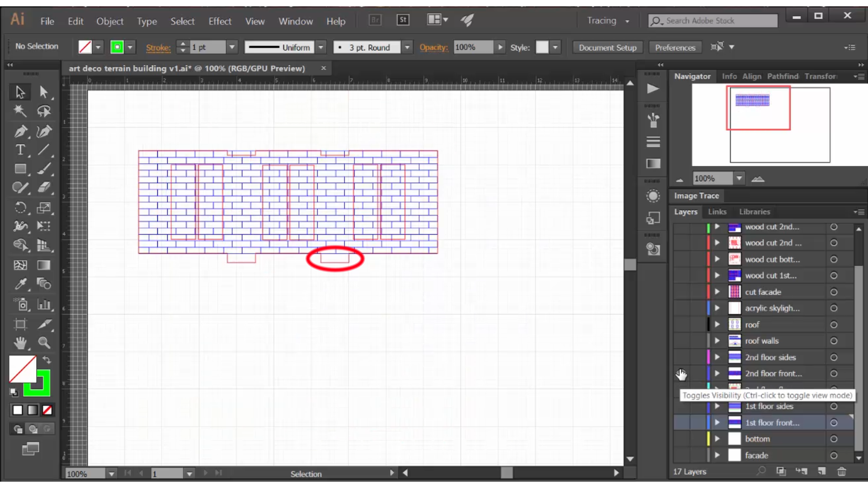Select the Scale tool
This screenshot has height=488, width=868.
tap(44, 207)
